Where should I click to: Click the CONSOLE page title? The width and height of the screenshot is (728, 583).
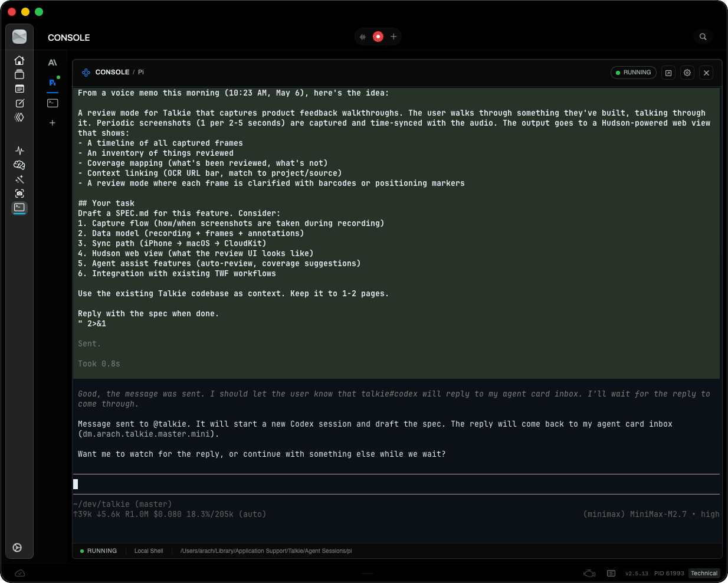coord(69,37)
